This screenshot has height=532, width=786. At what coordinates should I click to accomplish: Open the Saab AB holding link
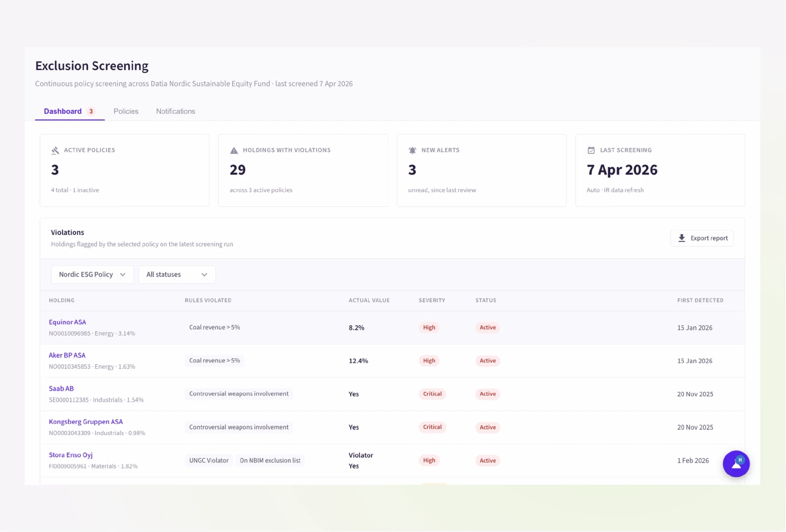(x=61, y=389)
